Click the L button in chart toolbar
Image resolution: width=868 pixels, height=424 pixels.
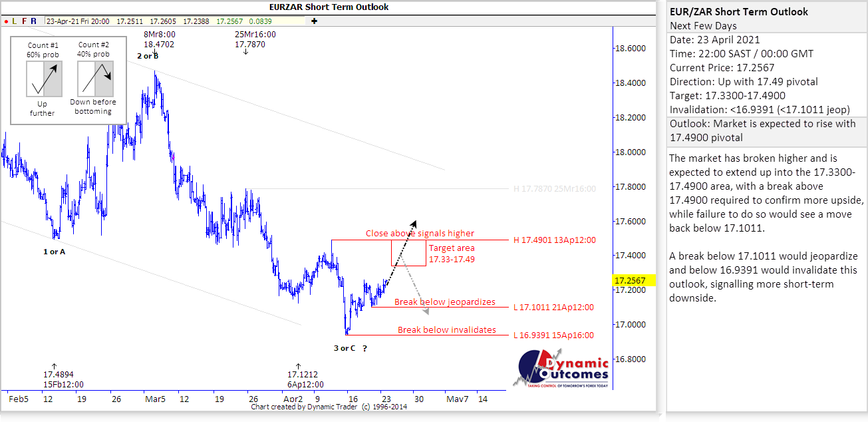14,21
